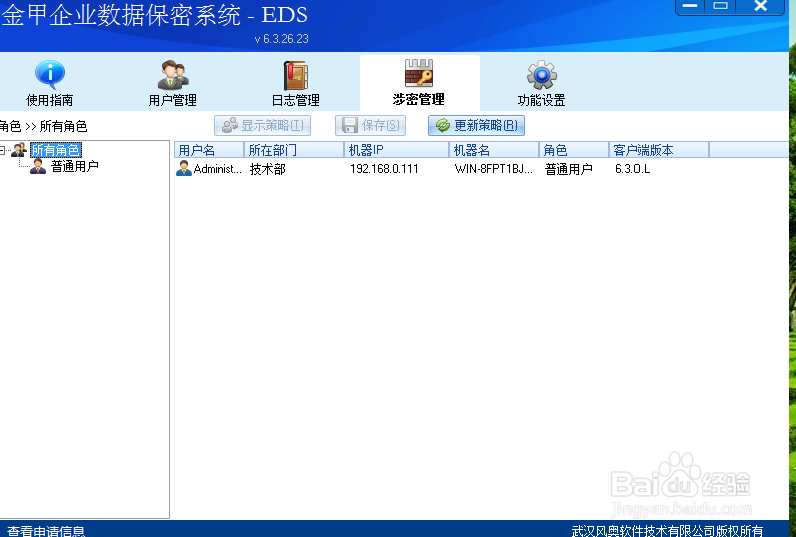Screen dimensions: 796x537
Task: Open 功能设置 gear icon
Action: (x=542, y=75)
